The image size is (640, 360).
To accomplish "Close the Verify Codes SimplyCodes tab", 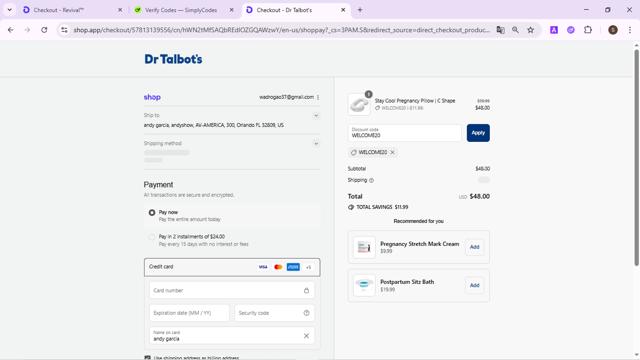I will click(x=231, y=10).
